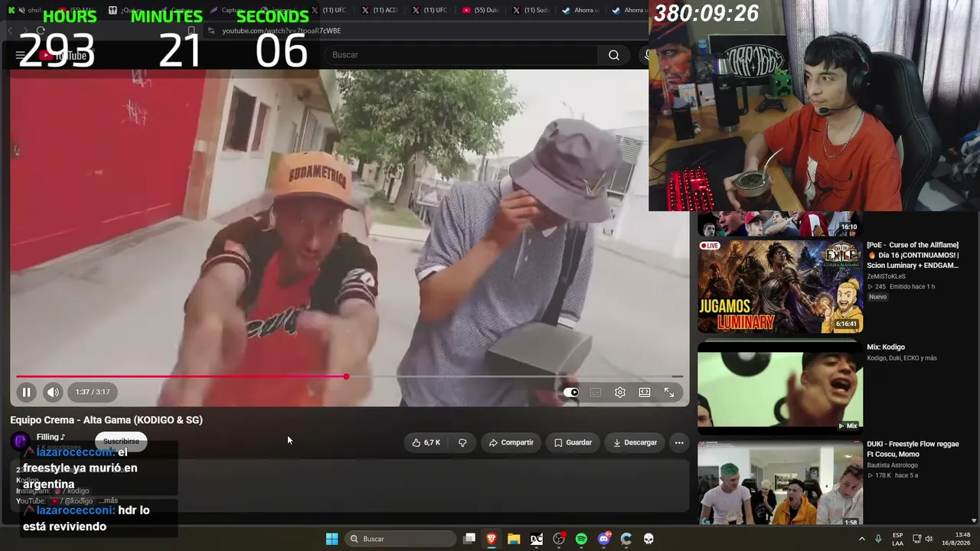Switch to the (55) Duki browser tab
980x551 pixels.
(x=481, y=10)
